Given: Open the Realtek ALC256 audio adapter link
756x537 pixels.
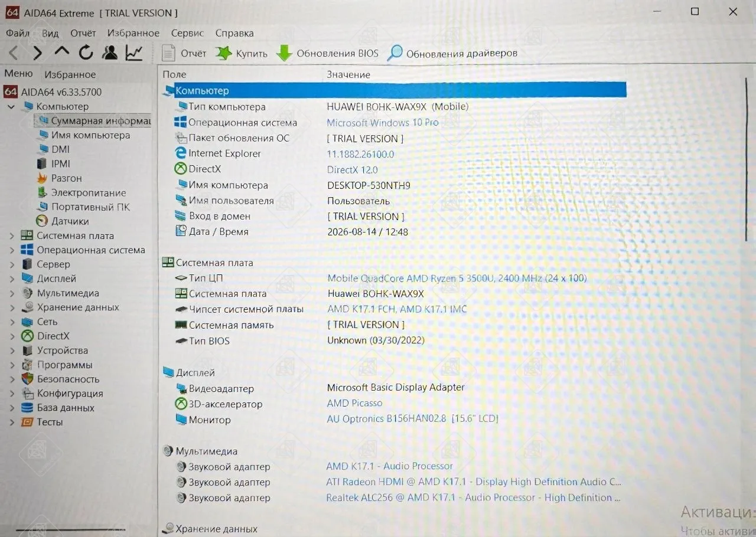Looking at the screenshot, I should click(473, 497).
